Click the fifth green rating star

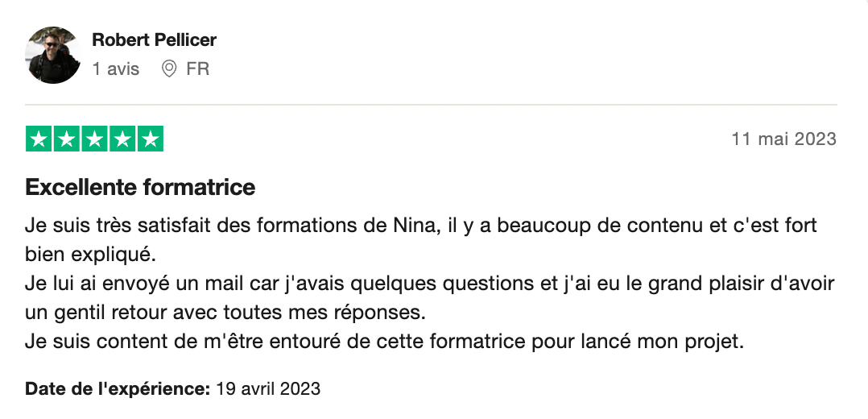click(x=150, y=139)
